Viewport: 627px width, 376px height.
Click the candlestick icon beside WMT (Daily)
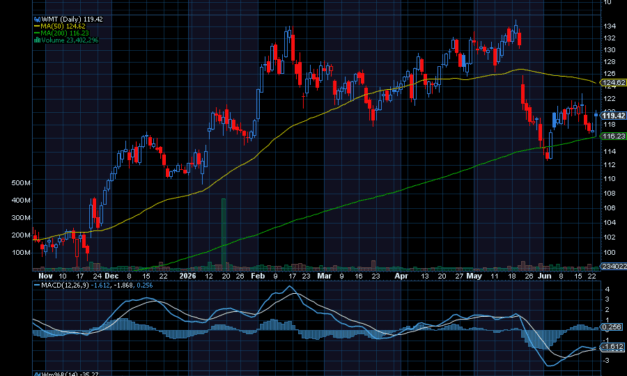click(x=37, y=19)
